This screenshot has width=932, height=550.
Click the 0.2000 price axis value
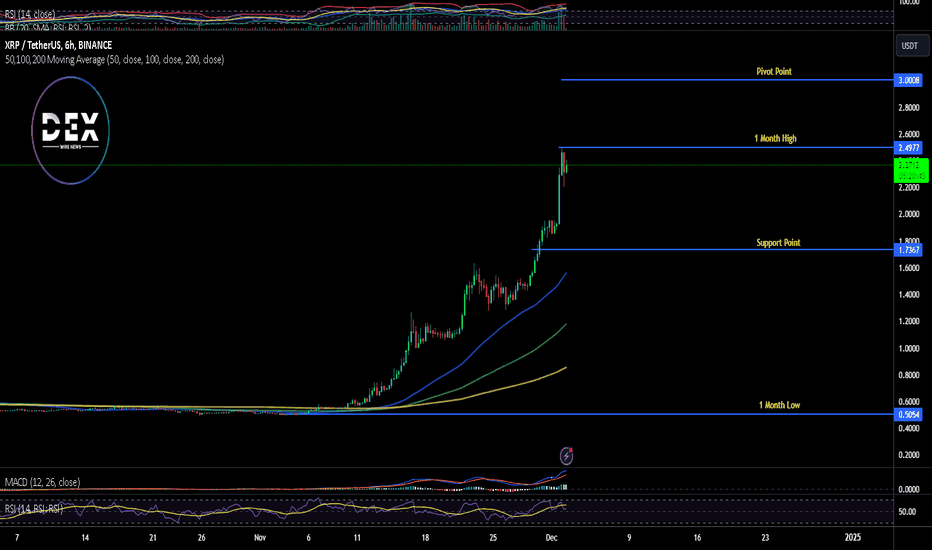(x=909, y=455)
